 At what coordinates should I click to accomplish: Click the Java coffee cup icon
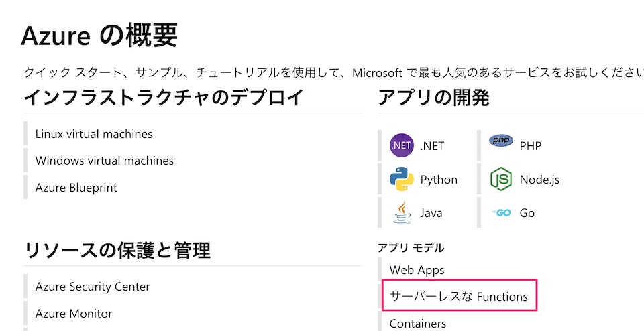[402, 212]
